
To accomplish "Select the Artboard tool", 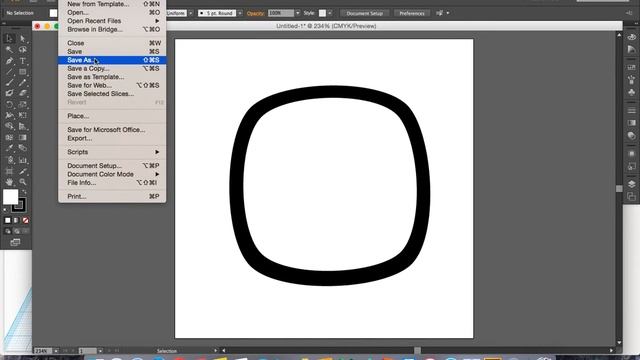I will [9, 171].
